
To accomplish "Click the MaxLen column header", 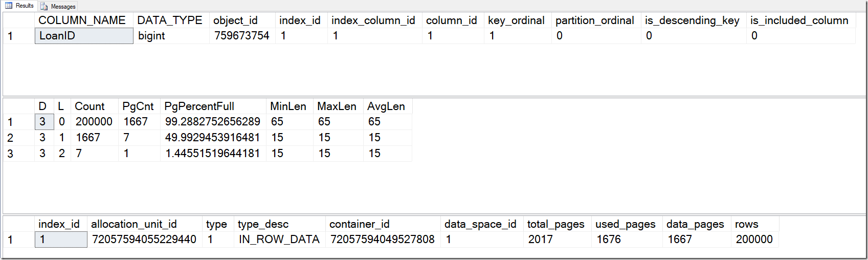I will coord(337,106).
